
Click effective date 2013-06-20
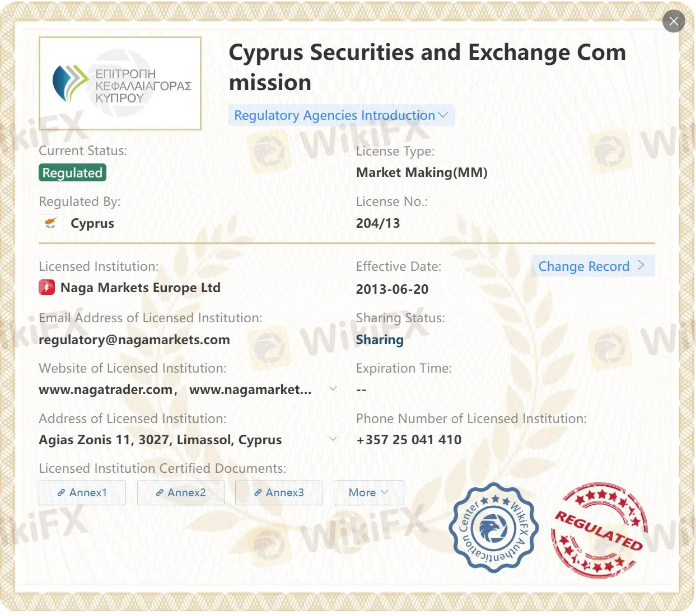click(392, 289)
